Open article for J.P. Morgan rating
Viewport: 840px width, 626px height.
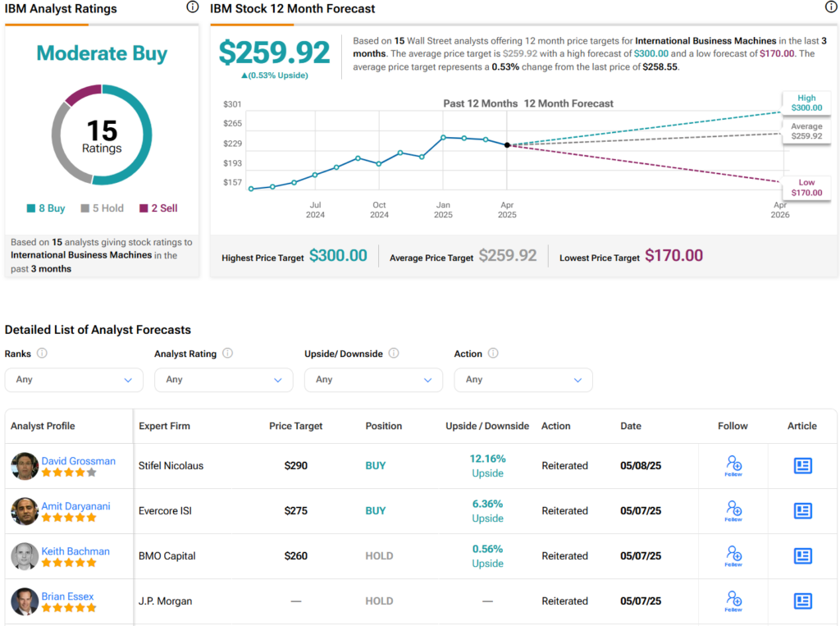pyautogui.click(x=802, y=601)
